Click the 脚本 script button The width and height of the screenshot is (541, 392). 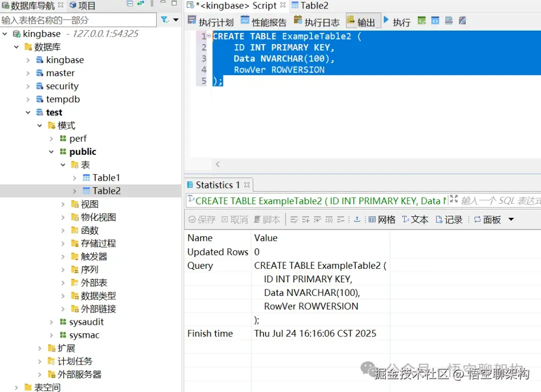point(267,220)
